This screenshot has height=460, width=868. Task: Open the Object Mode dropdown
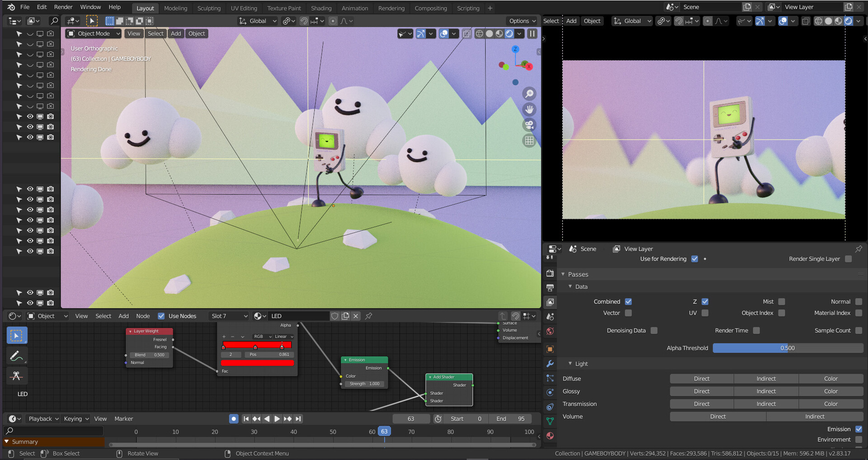click(x=93, y=33)
